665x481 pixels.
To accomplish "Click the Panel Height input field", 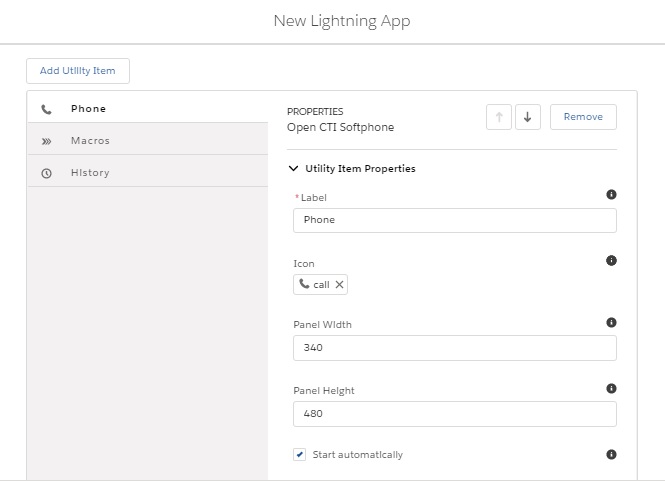I will tap(454, 413).
